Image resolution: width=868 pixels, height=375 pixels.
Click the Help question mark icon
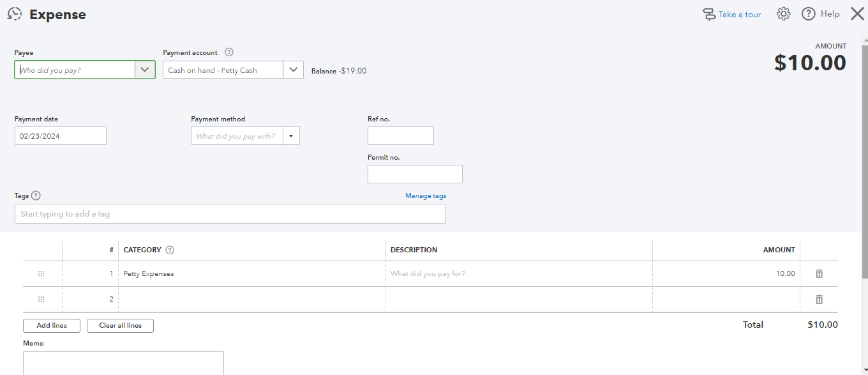(809, 14)
